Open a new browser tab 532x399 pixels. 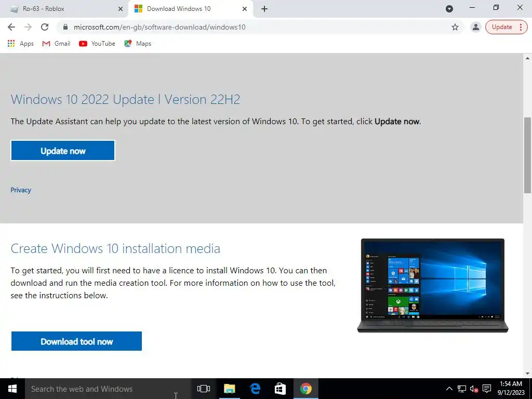tap(264, 9)
